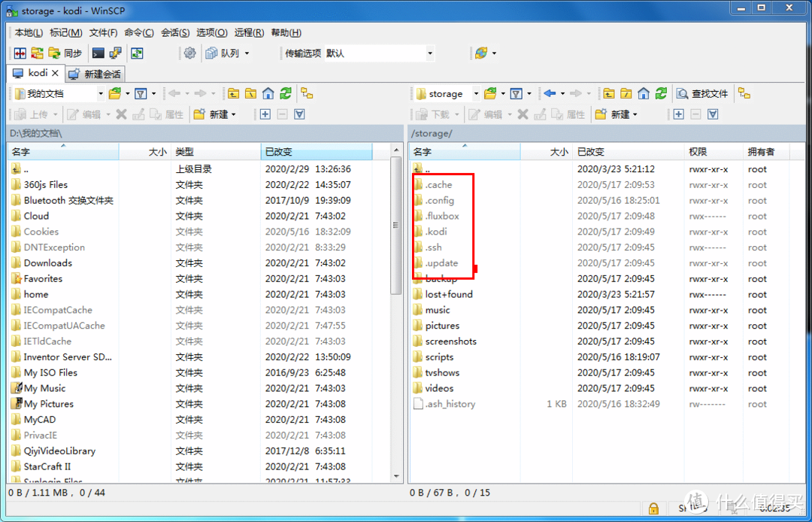Screen dimensions: 812x522
Task: Select the .config remote folder
Action: click(x=439, y=200)
